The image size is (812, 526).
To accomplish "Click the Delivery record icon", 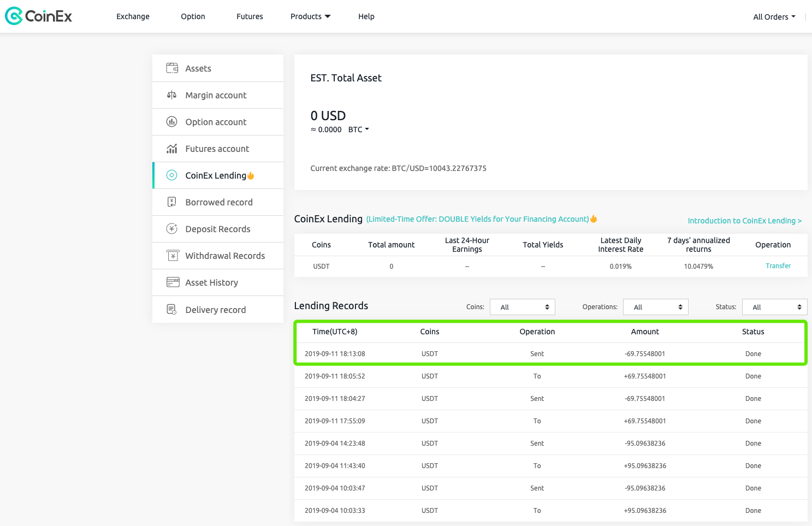I will tap(172, 310).
